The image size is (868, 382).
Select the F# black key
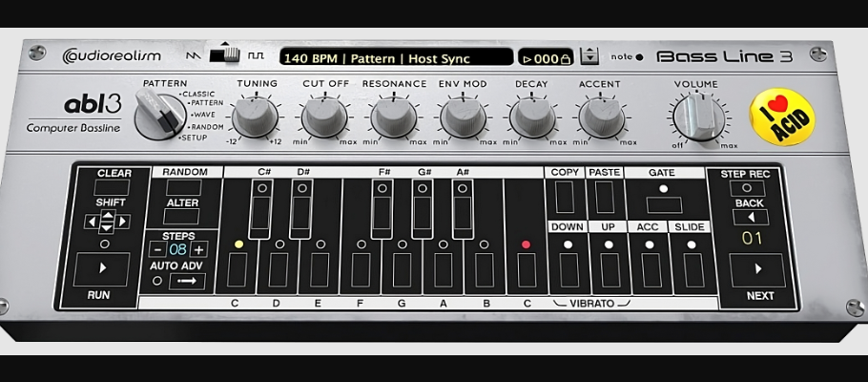[x=382, y=214]
